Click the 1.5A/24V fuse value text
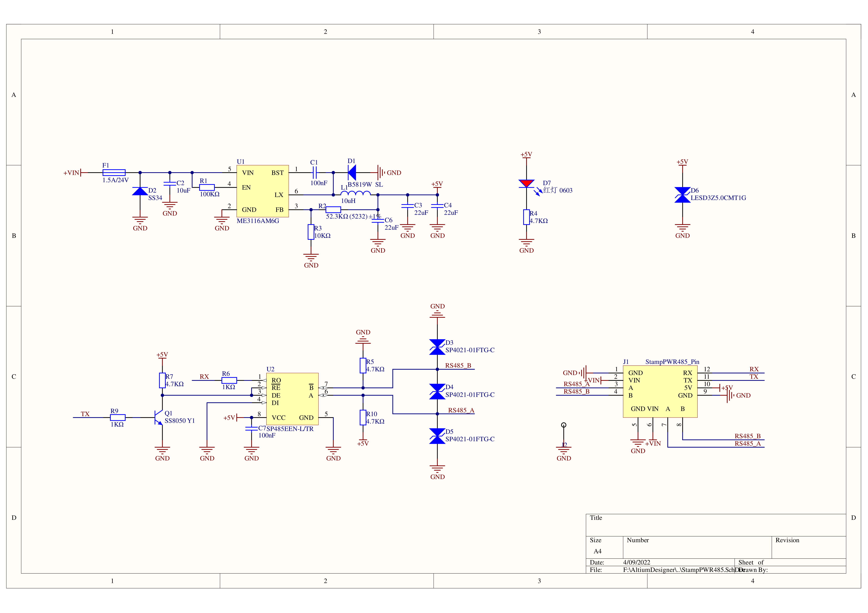The width and height of the screenshot is (868, 613). 115,180
